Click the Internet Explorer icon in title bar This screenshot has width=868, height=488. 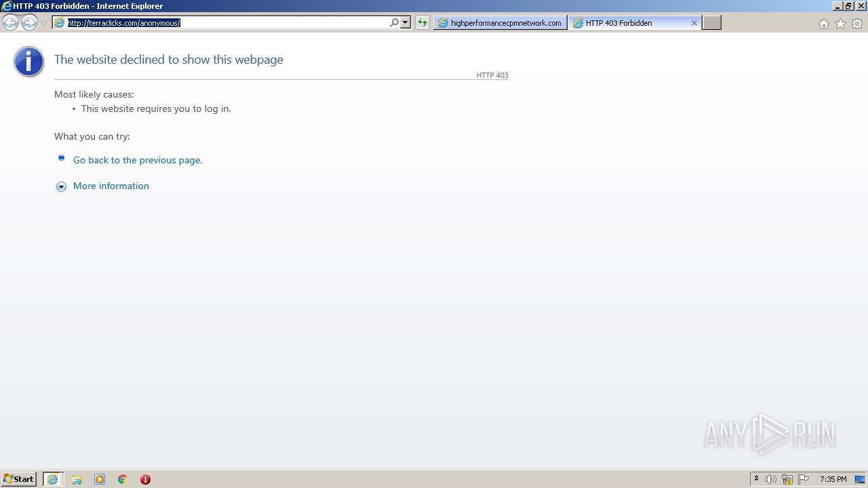pos(7,6)
